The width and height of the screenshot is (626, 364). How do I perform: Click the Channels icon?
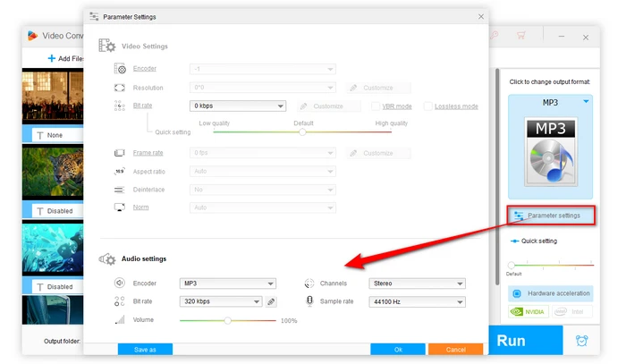[x=309, y=284]
